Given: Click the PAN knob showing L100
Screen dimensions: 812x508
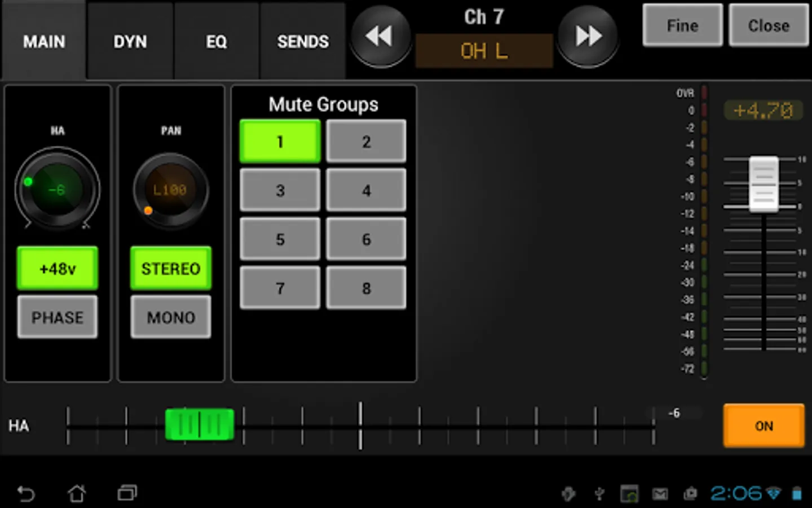Looking at the screenshot, I should pyautogui.click(x=170, y=190).
